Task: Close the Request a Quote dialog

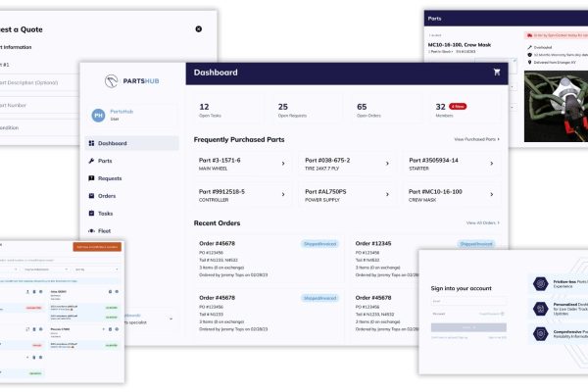Action: [199, 29]
